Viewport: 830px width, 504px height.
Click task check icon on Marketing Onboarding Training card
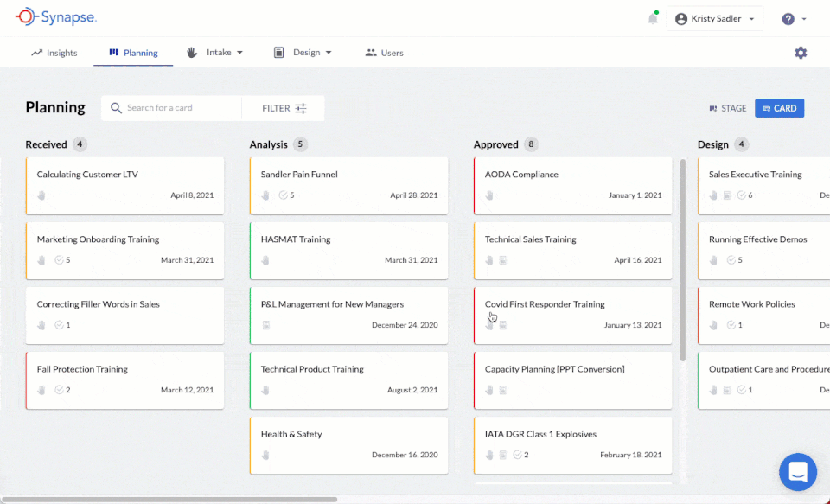pyautogui.click(x=60, y=260)
